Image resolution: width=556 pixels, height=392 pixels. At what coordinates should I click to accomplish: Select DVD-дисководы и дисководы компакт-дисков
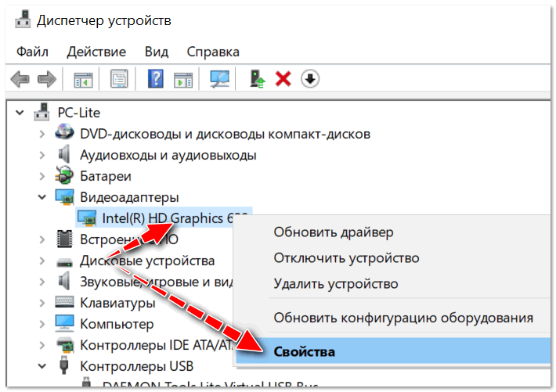tap(226, 134)
